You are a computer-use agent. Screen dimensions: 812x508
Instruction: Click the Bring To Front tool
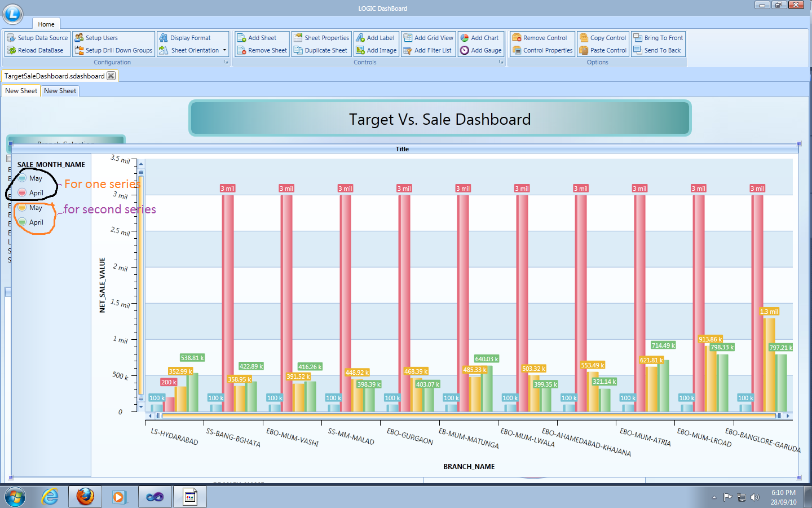[658, 38]
